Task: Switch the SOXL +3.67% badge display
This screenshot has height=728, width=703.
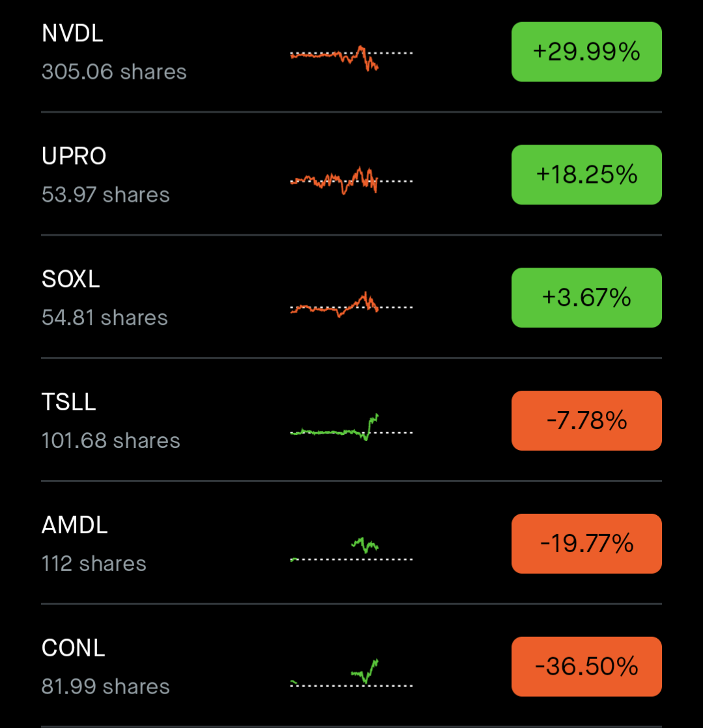Action: click(x=586, y=298)
